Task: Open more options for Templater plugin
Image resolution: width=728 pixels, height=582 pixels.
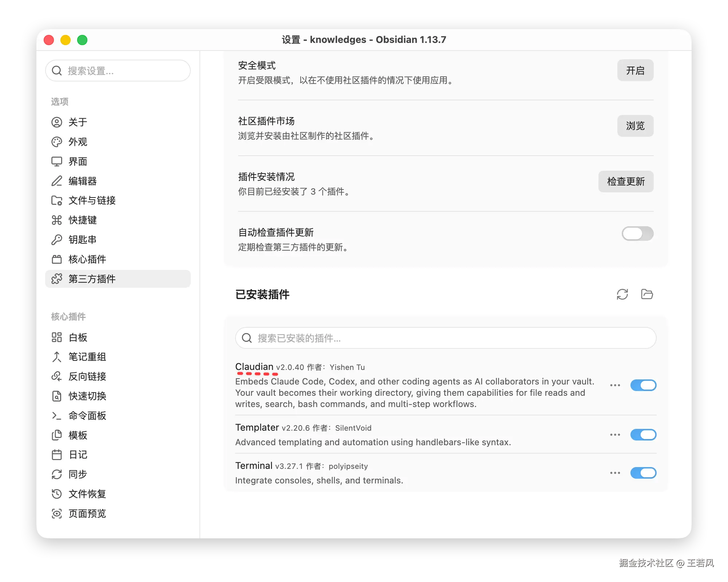Action: tap(615, 435)
